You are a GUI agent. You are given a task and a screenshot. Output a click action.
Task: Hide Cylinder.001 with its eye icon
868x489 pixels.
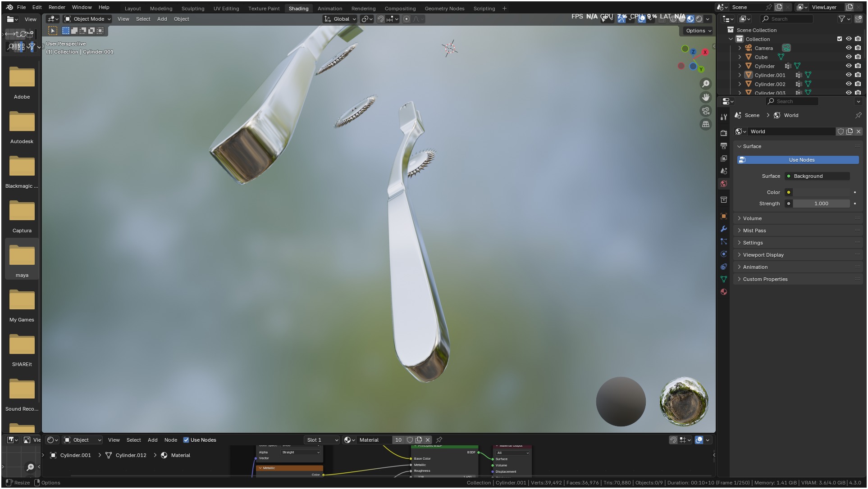pos(849,75)
